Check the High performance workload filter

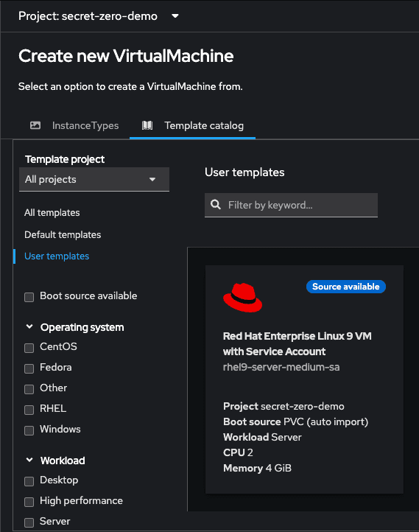29,502
